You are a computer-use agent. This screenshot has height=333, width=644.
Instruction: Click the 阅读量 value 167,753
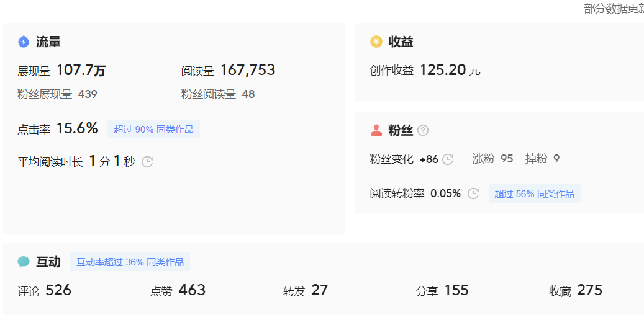tap(247, 71)
